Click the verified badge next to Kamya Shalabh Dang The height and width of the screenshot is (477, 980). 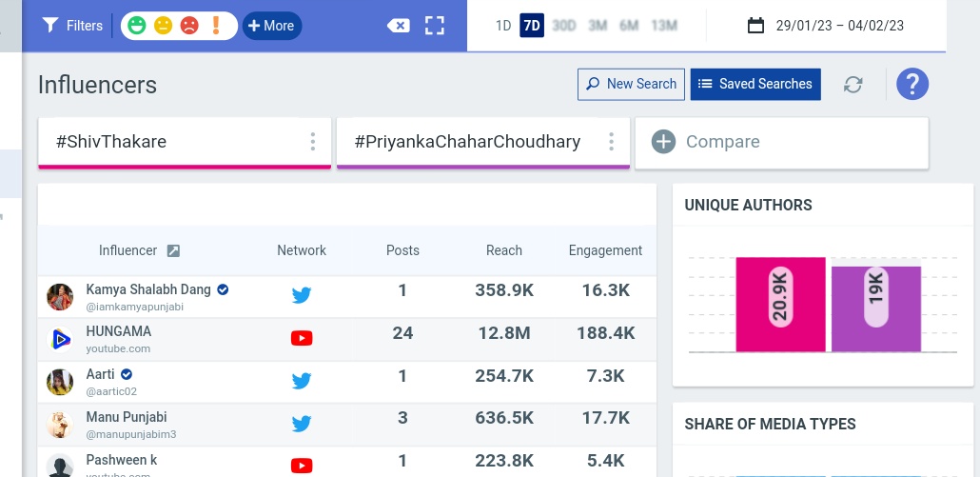tap(223, 290)
